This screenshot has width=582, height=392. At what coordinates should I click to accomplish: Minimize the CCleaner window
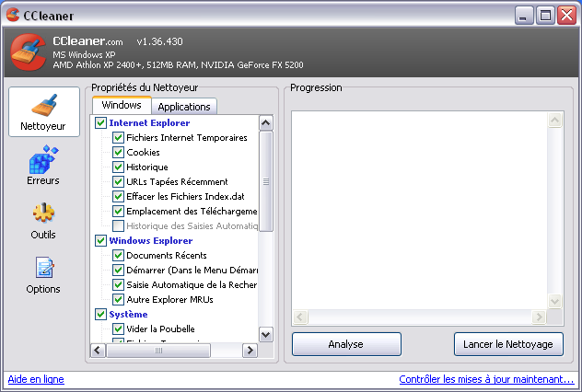point(524,16)
